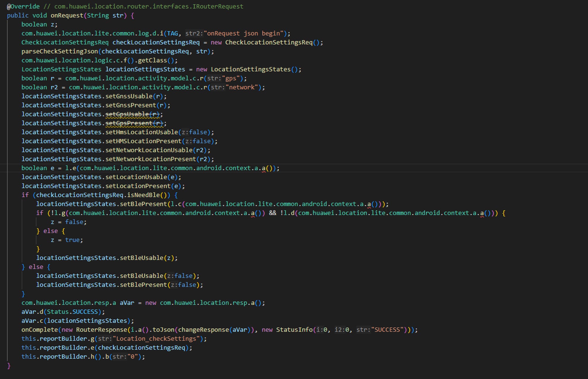Click the "onRequest json begin" string
The width and height of the screenshot is (588, 379).
tap(245, 34)
